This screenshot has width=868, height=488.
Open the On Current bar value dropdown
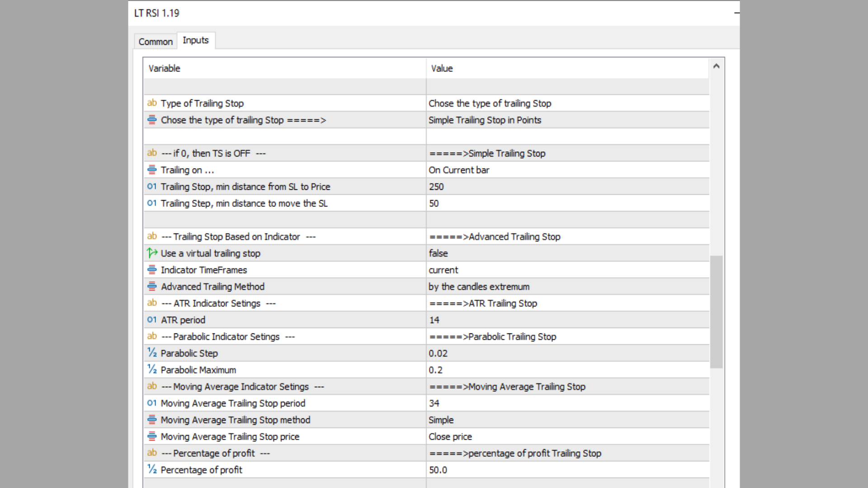(567, 170)
